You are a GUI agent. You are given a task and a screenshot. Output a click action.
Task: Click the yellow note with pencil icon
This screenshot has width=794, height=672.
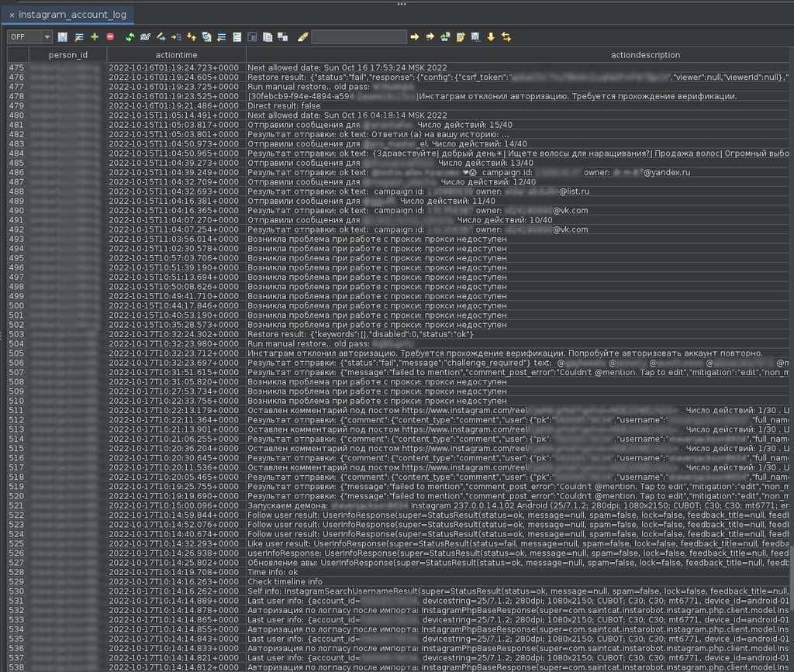pyautogui.click(x=461, y=37)
